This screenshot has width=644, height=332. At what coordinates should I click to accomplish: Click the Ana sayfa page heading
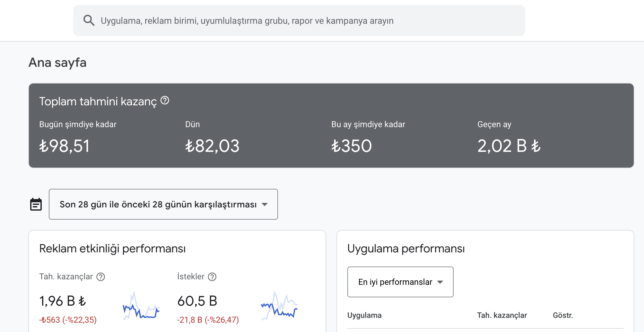[x=57, y=63]
